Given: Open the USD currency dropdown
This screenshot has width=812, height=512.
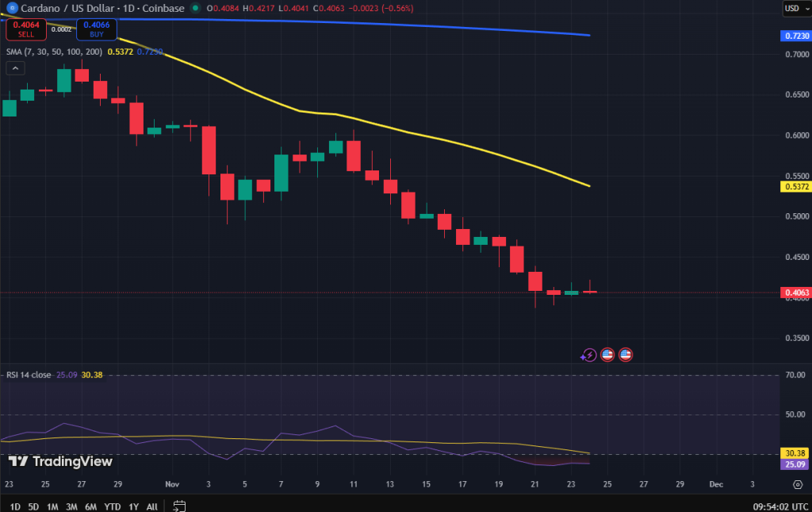Looking at the screenshot, I should pos(795,9).
